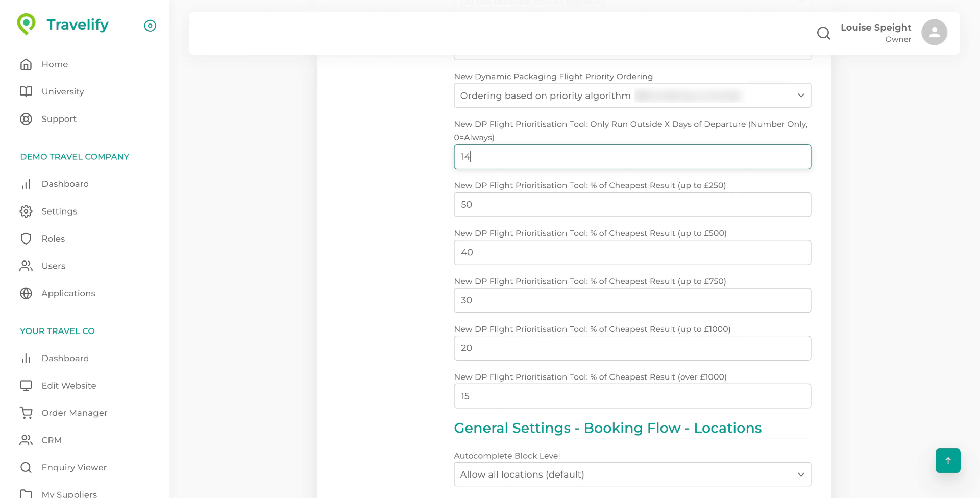Open Order Manager cart link
The width and height of the screenshot is (980, 498).
tap(74, 413)
